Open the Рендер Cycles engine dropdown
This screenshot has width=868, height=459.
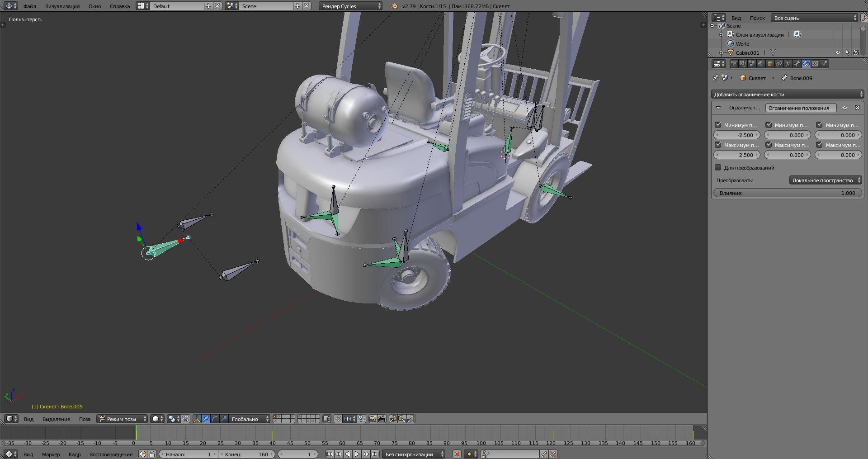pyautogui.click(x=351, y=6)
